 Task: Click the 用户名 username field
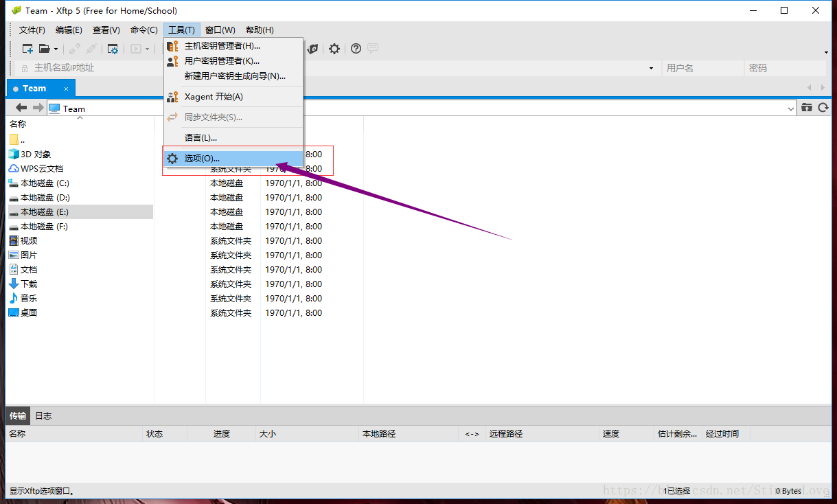point(703,68)
